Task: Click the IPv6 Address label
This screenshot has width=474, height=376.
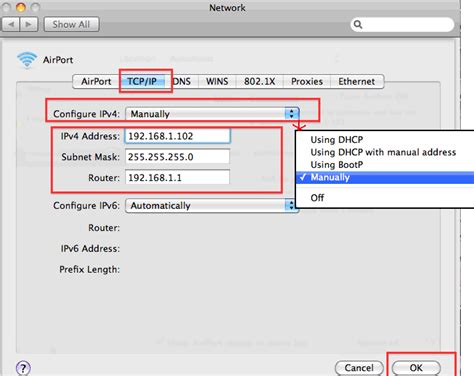Action: [x=90, y=249]
